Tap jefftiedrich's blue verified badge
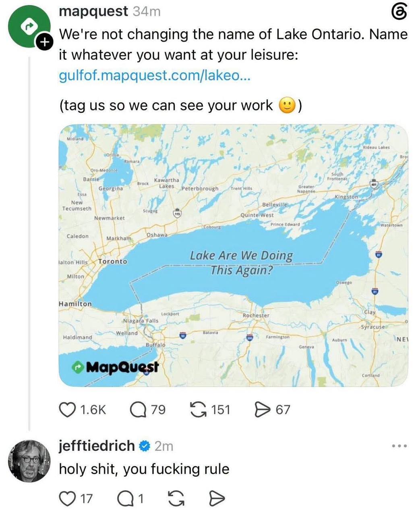The width and height of the screenshot is (420, 516). pos(145,446)
